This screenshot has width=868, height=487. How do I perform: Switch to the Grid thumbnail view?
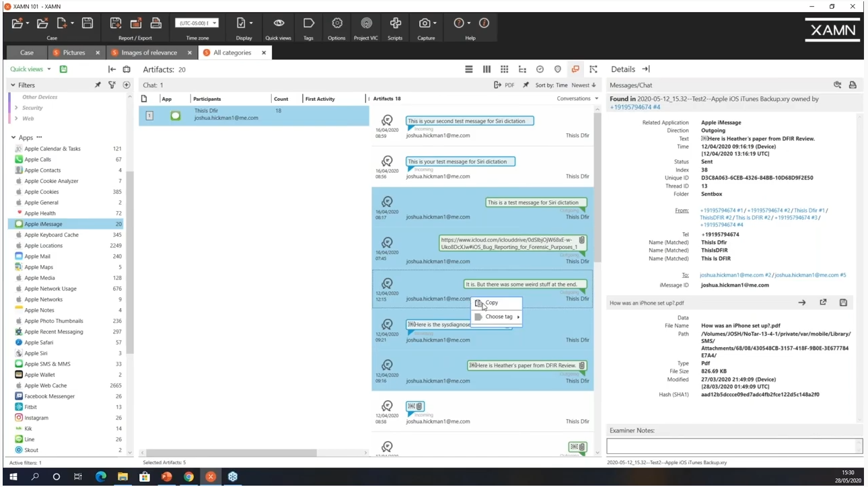point(504,69)
